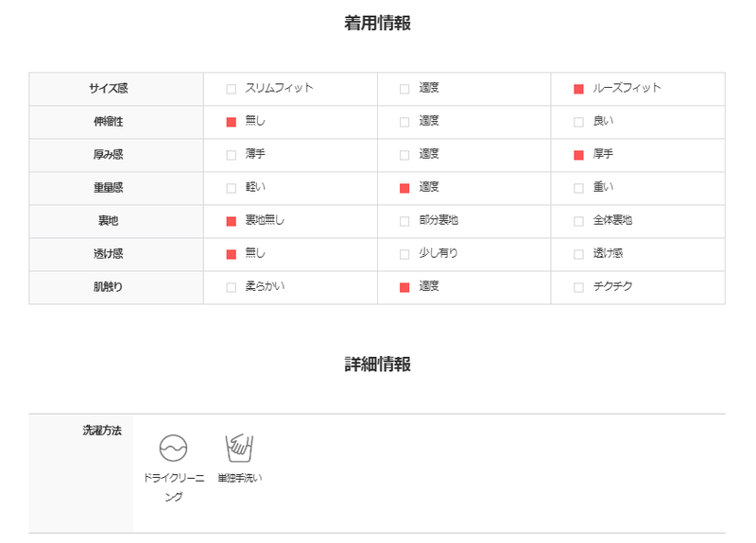Check the スリムフィット checkbox
Screen dimensions: 756x543
click(x=231, y=89)
